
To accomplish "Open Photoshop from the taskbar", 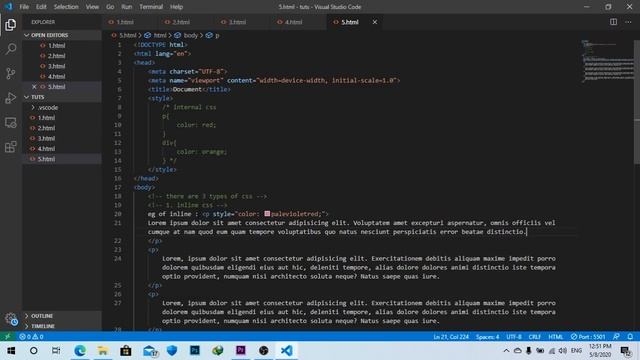I will tap(195, 351).
